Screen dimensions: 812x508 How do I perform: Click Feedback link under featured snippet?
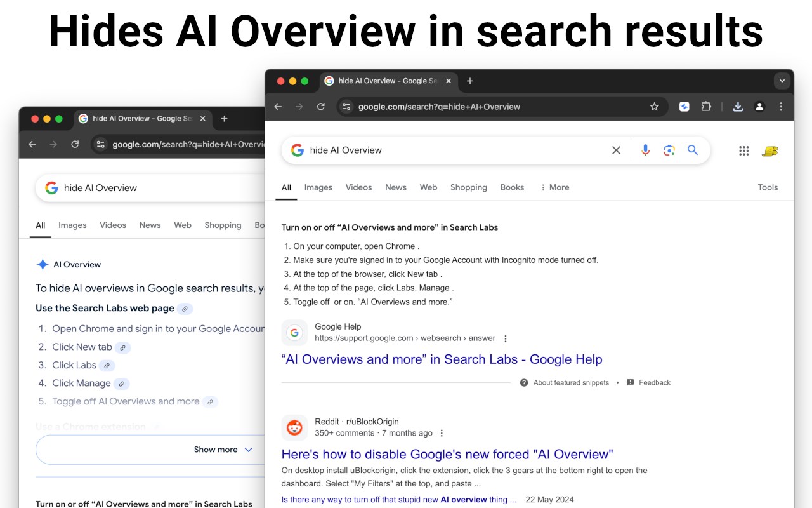click(x=648, y=383)
